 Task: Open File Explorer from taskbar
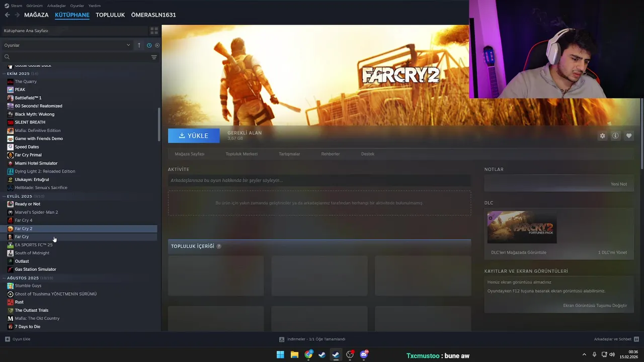pos(294,355)
